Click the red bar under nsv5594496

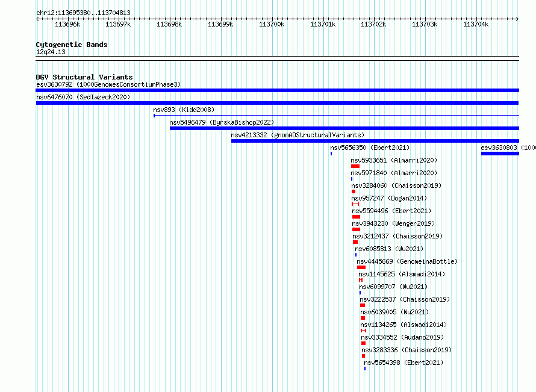coord(356,217)
